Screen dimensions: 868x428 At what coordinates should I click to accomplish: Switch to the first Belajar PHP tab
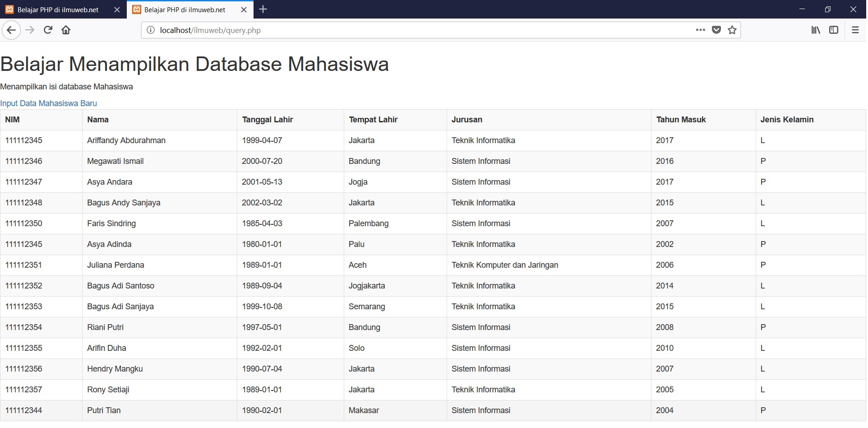[58, 9]
